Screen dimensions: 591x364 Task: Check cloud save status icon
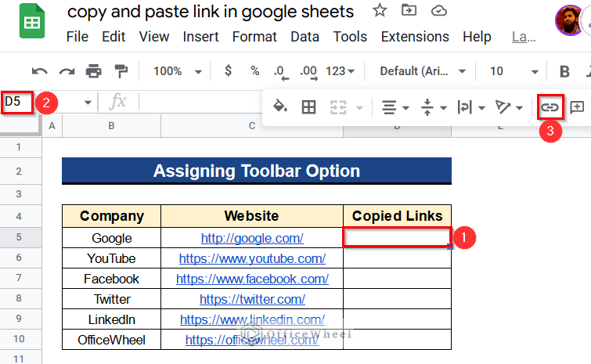click(438, 10)
